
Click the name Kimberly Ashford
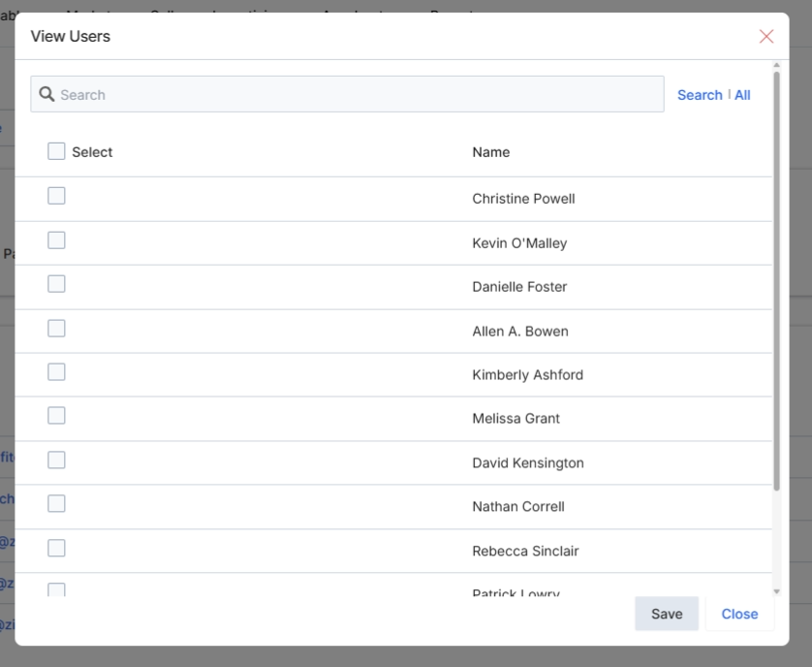point(528,374)
